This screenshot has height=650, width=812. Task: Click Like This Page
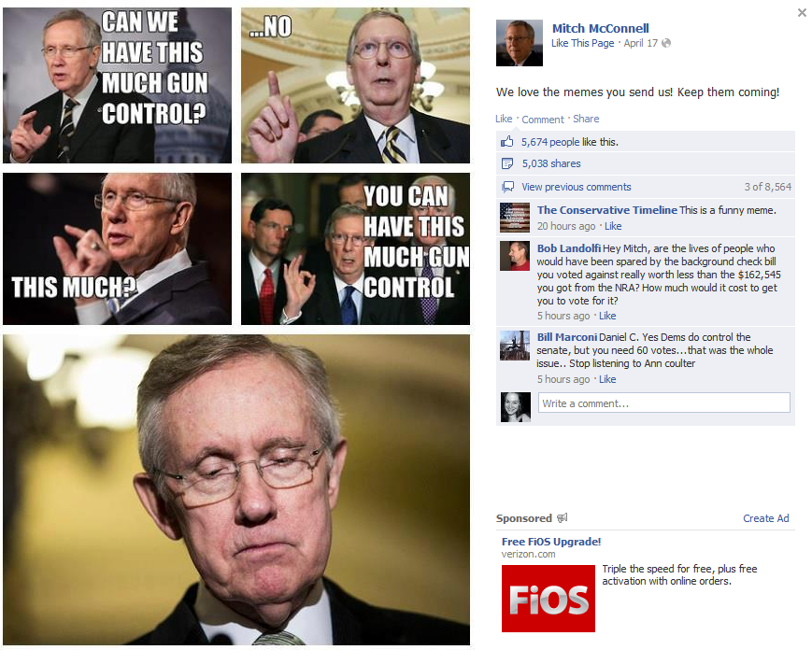(x=582, y=43)
